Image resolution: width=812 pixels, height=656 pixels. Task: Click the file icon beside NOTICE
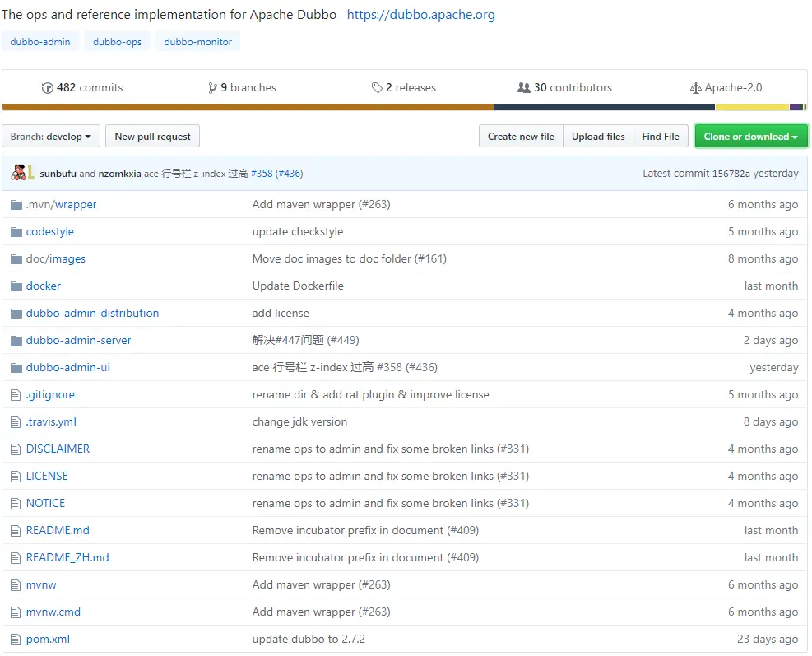click(x=16, y=503)
